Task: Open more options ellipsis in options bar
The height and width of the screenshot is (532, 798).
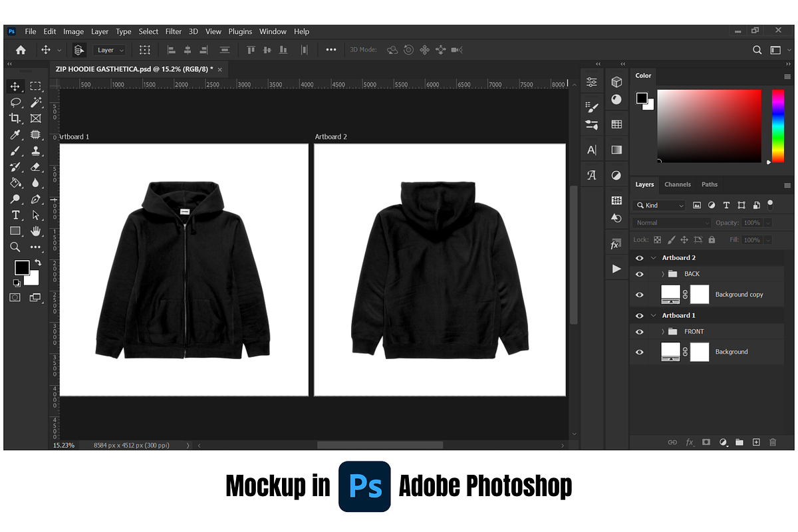Action: click(331, 50)
